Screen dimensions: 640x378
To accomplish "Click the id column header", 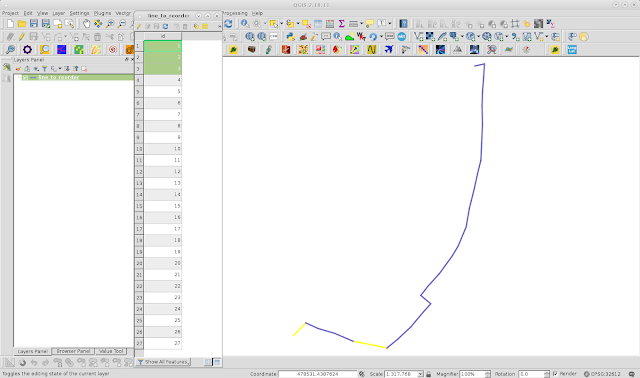I will [x=162, y=36].
